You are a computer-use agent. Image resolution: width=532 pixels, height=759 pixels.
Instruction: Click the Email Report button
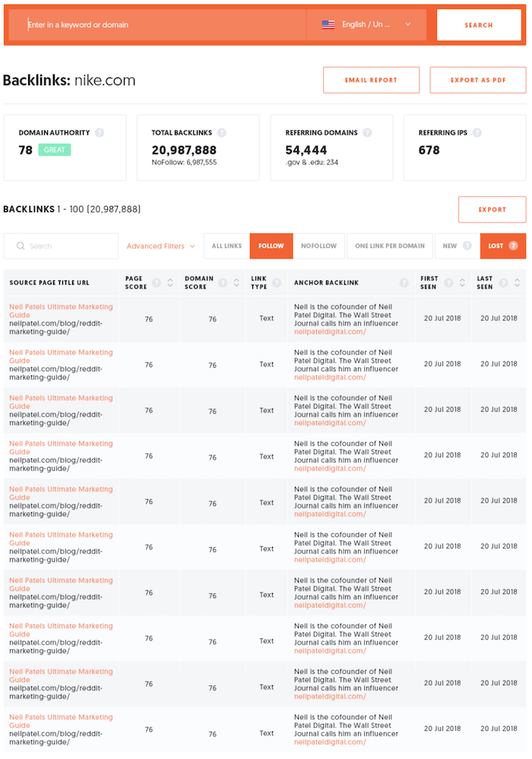coord(371,80)
